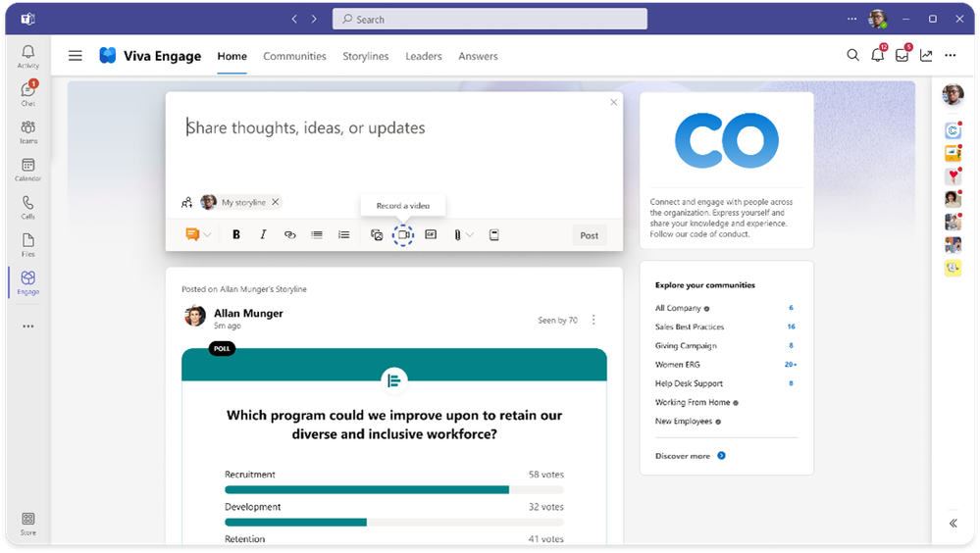This screenshot has height=553, width=980.
Task: Add an image to the post
Action: point(377,235)
